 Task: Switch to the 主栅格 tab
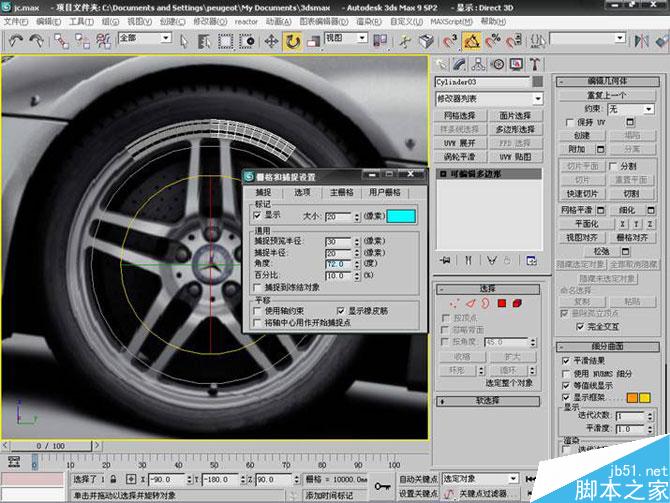(342, 192)
